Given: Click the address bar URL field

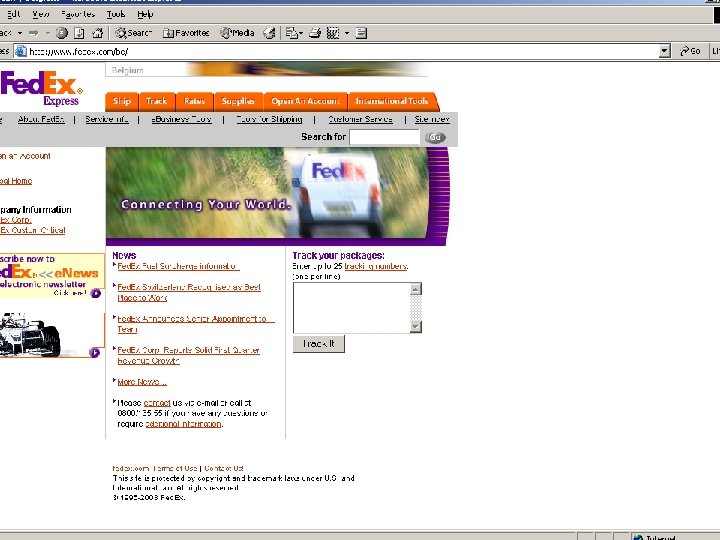Looking at the screenshot, I should coord(342,51).
